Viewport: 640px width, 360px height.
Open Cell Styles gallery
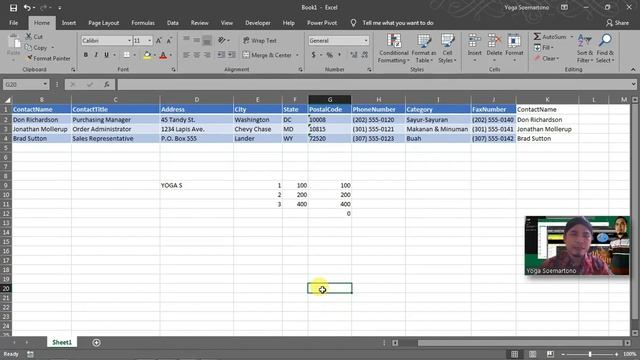tap(447, 48)
